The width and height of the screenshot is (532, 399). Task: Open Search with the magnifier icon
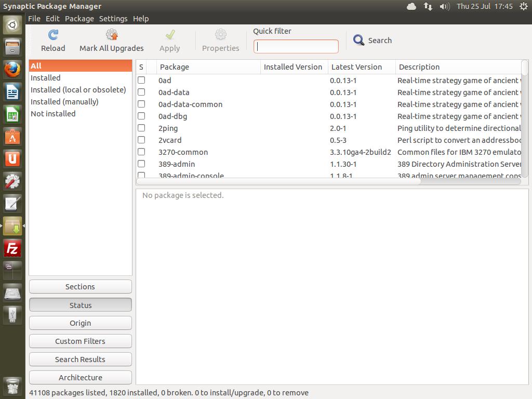[x=358, y=40]
